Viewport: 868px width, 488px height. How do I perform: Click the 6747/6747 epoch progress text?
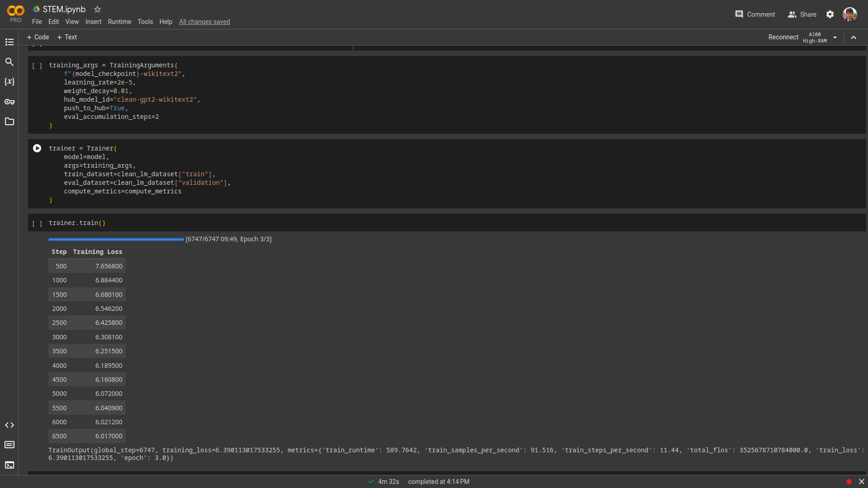point(229,239)
